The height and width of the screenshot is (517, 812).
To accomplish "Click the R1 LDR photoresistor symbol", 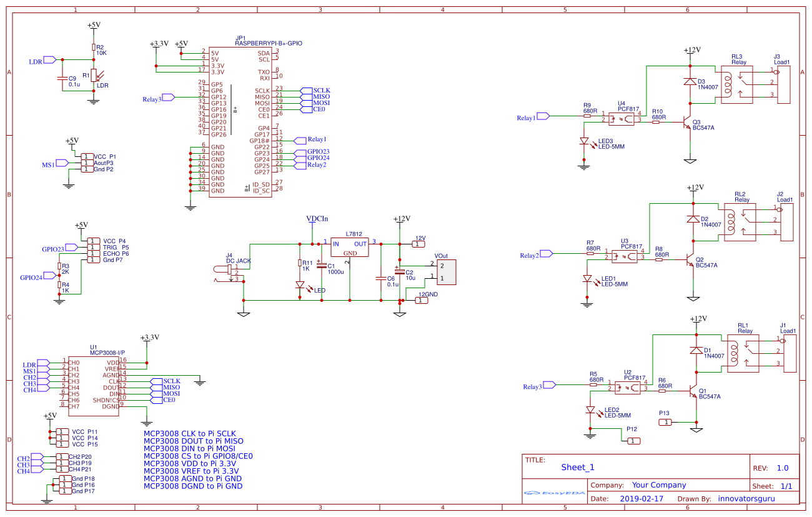I will coord(94,75).
